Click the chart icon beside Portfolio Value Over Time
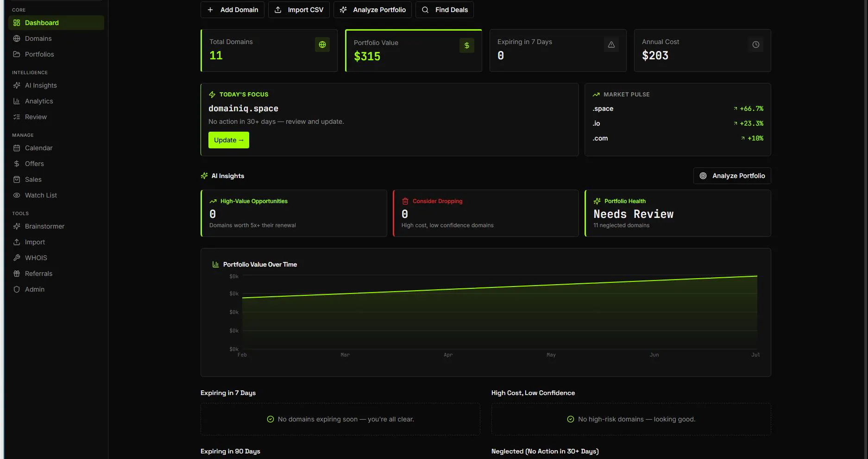The image size is (868, 459). [x=215, y=264]
